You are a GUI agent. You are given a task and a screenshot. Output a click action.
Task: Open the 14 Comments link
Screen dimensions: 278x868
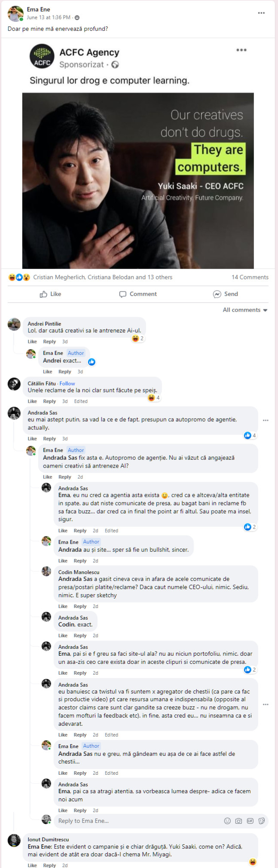click(x=250, y=277)
